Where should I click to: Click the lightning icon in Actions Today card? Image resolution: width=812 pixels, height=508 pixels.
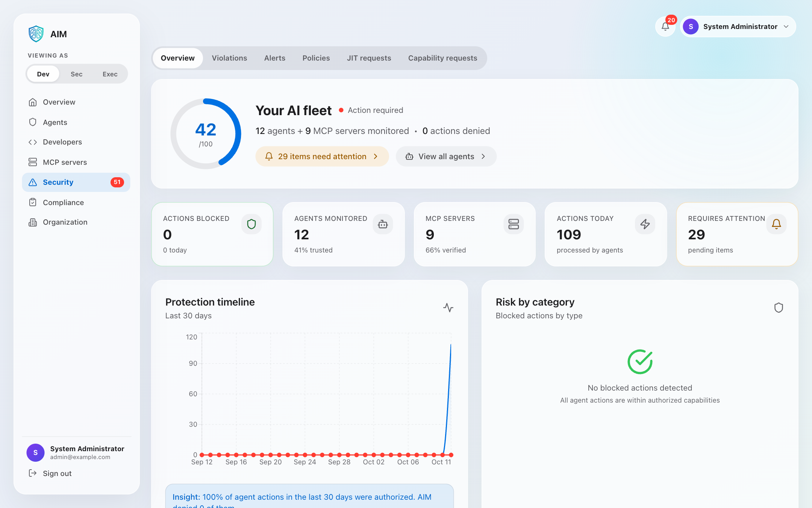(645, 224)
